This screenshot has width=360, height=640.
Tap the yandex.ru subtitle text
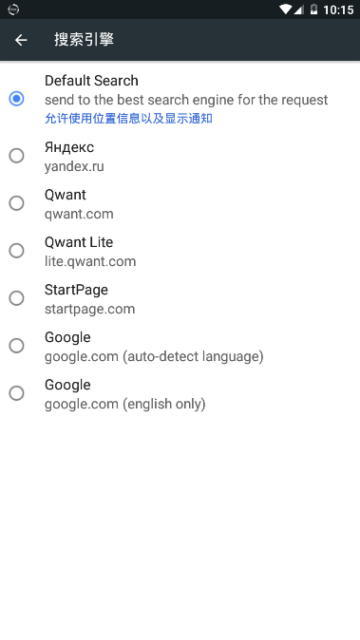pyautogui.click(x=74, y=167)
